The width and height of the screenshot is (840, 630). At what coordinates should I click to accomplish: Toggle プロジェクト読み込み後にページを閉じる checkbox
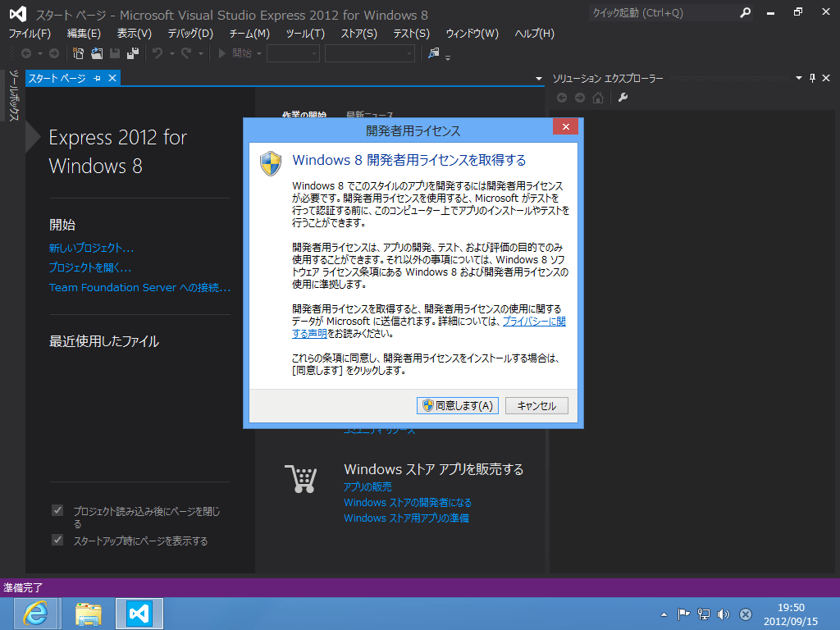coord(57,510)
